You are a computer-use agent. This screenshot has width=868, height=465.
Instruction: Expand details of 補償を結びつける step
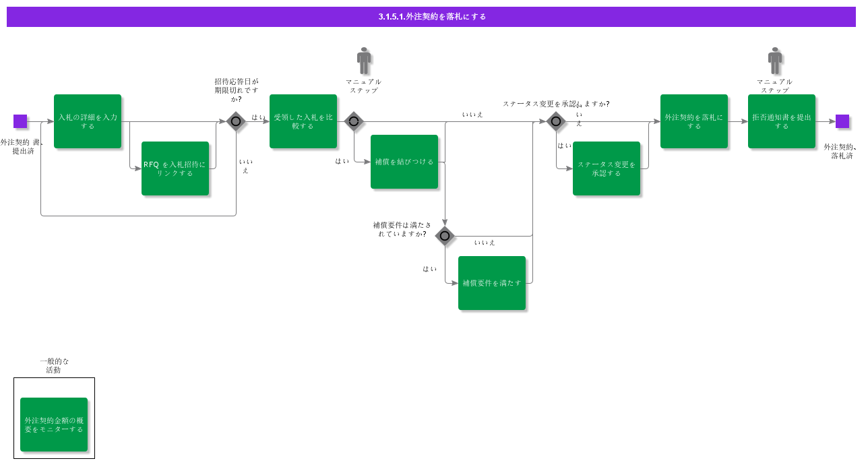tap(404, 162)
